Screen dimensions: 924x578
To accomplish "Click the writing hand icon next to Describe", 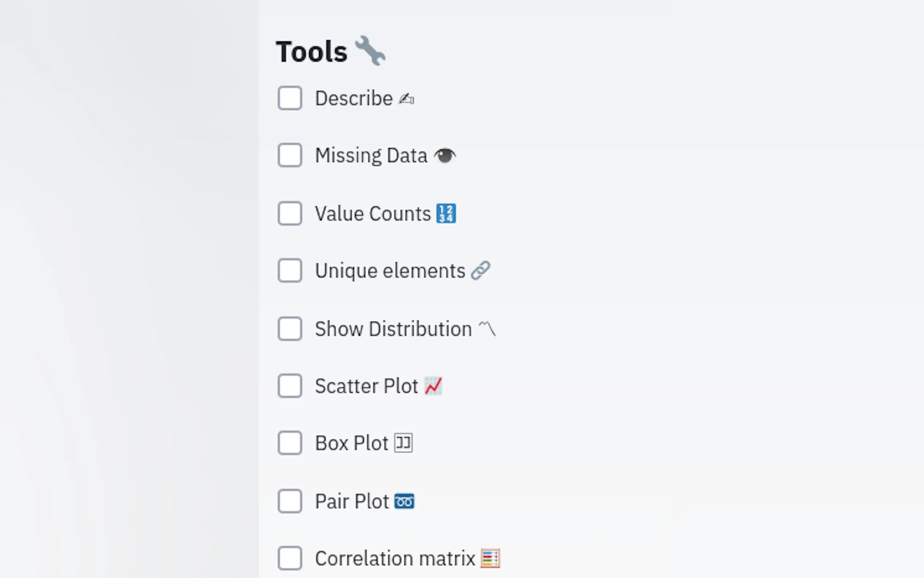I will coord(406,99).
